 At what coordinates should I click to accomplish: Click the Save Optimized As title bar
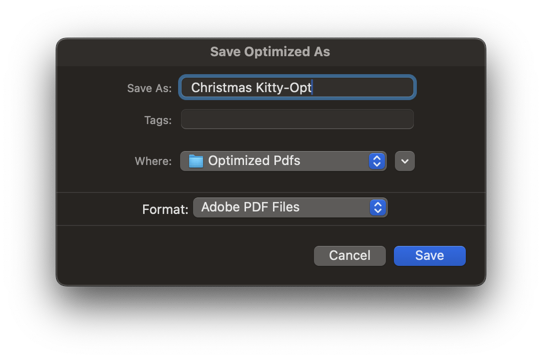[x=270, y=52]
